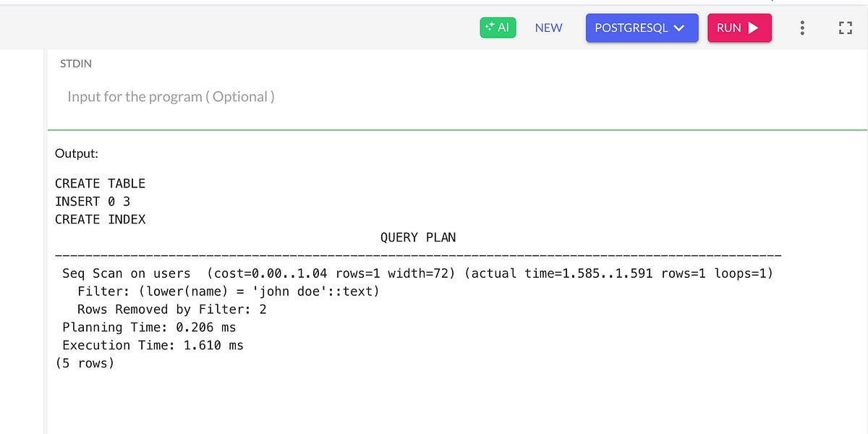Select the 'Input for the program' placeholder area
The image size is (868, 434).
pos(170,96)
